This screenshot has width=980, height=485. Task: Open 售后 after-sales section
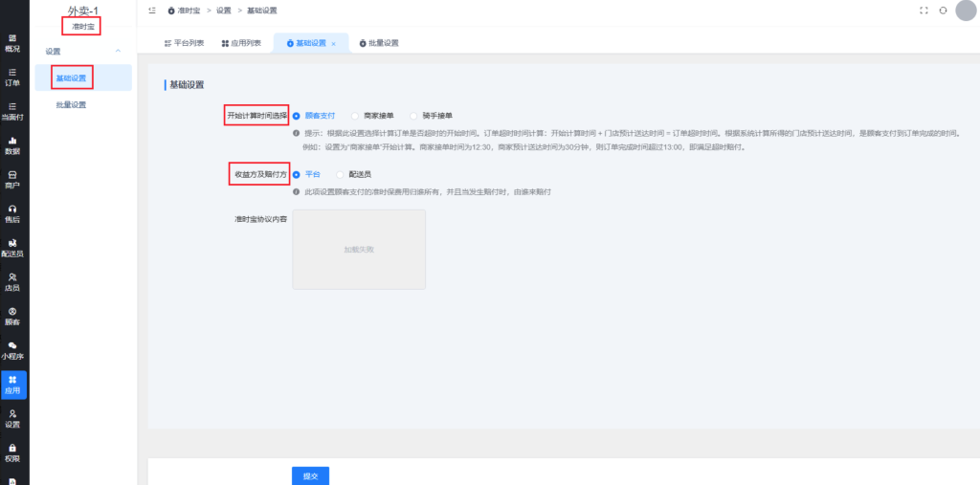point(12,213)
